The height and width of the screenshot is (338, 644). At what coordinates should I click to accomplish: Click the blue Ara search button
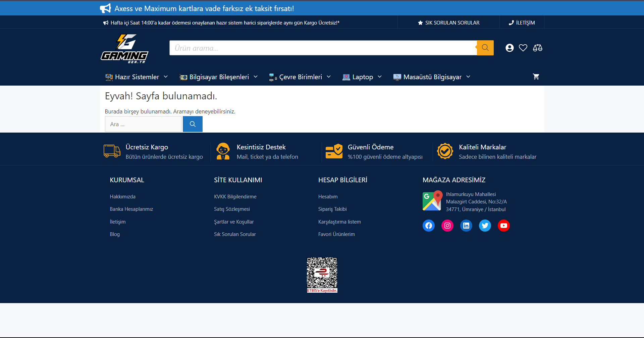click(193, 124)
